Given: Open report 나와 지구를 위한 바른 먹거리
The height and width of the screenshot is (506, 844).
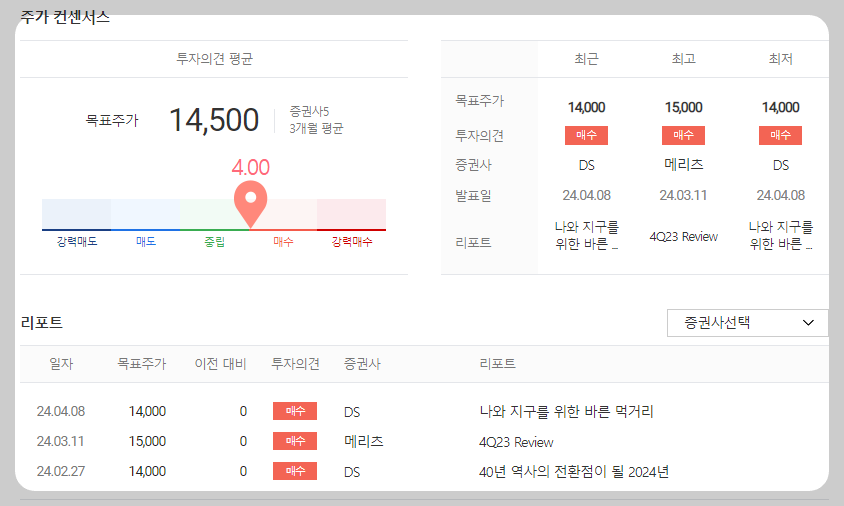Looking at the screenshot, I should tap(566, 412).
